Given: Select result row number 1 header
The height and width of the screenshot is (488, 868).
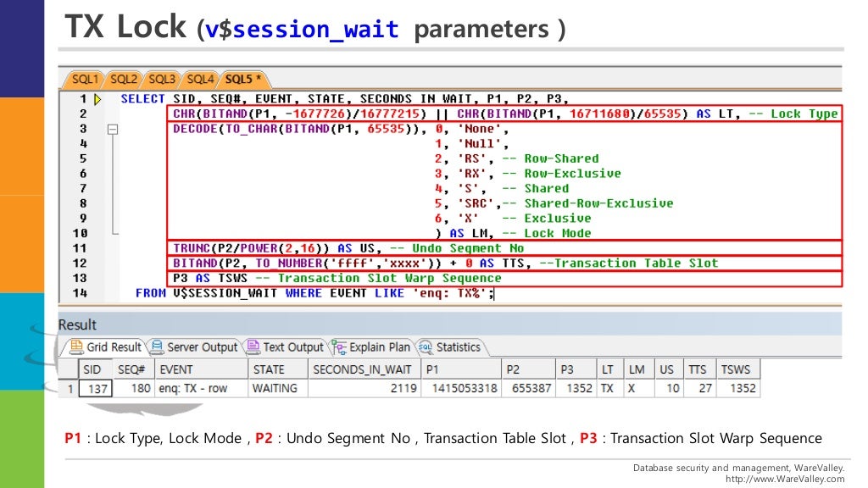Looking at the screenshot, I should click(x=69, y=388).
